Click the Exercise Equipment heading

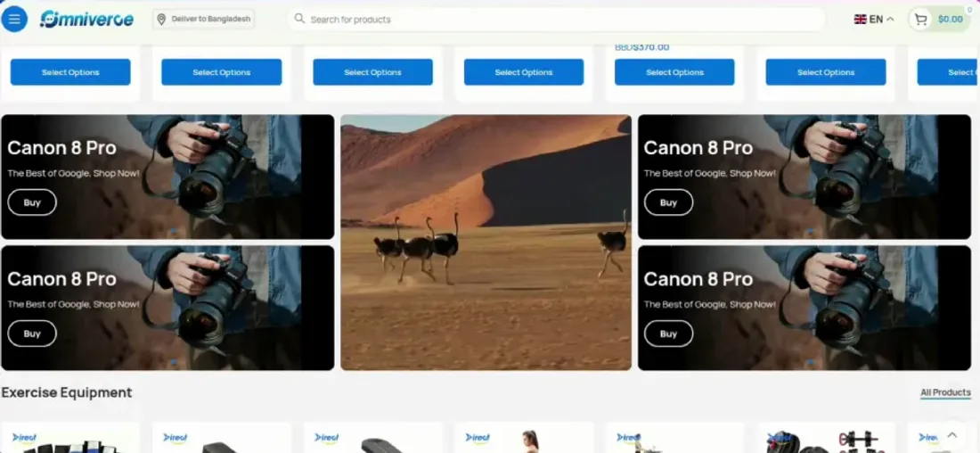pyautogui.click(x=66, y=392)
